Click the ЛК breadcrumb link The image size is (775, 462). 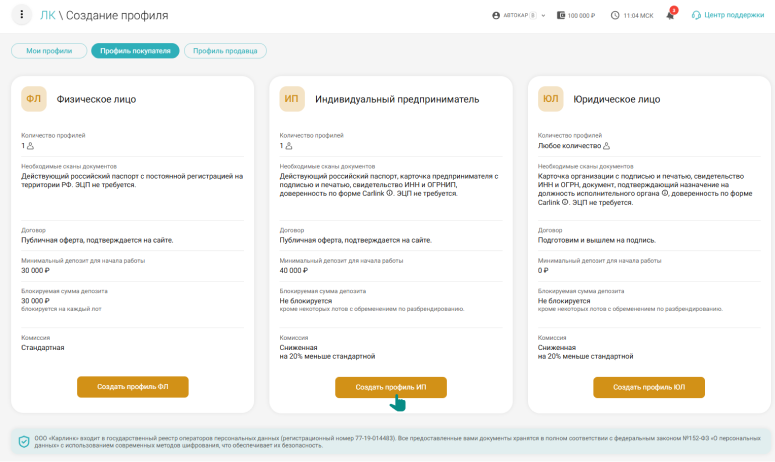point(47,16)
